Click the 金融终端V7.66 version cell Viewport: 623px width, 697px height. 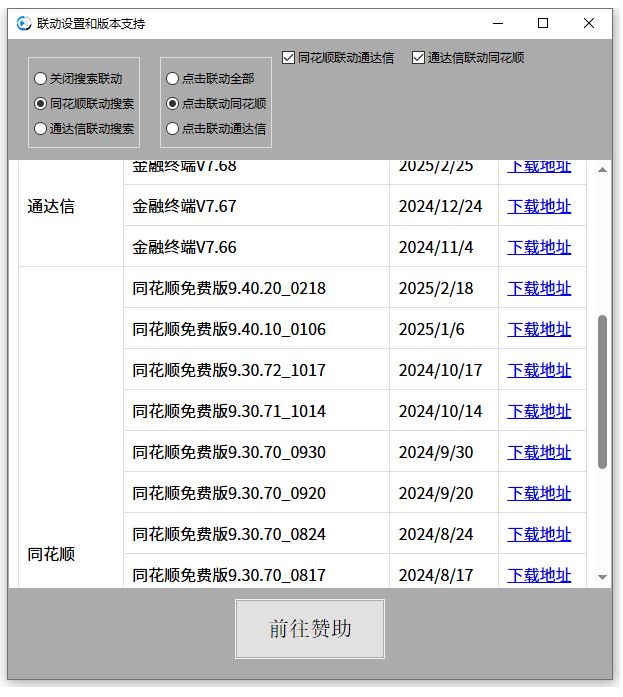tap(256, 247)
